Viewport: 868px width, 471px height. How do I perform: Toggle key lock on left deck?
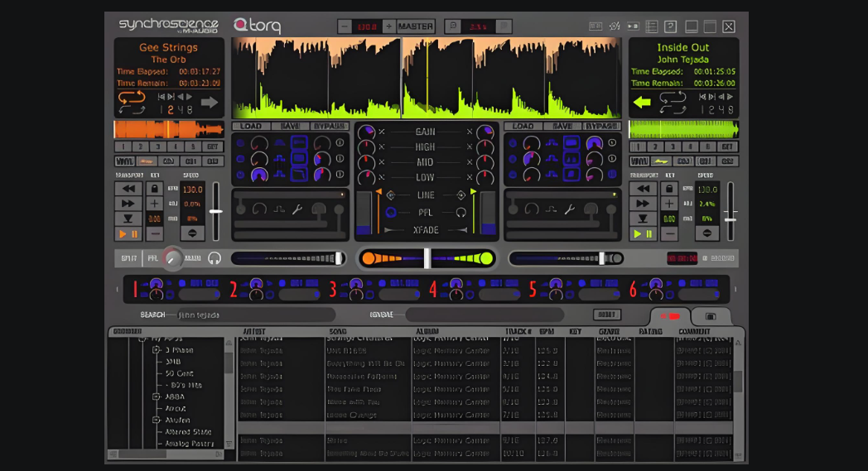[x=154, y=189]
